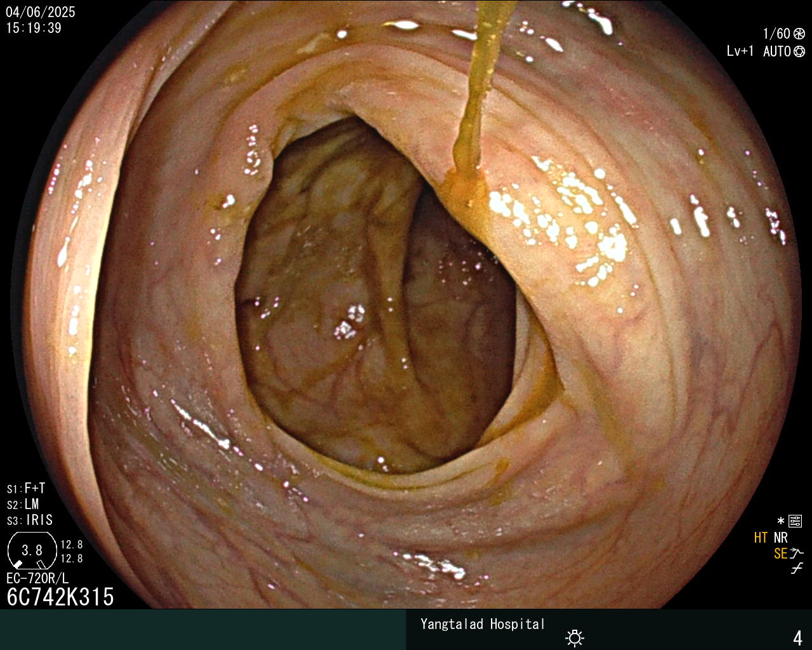Click the shutter speed fan icon

799,34
